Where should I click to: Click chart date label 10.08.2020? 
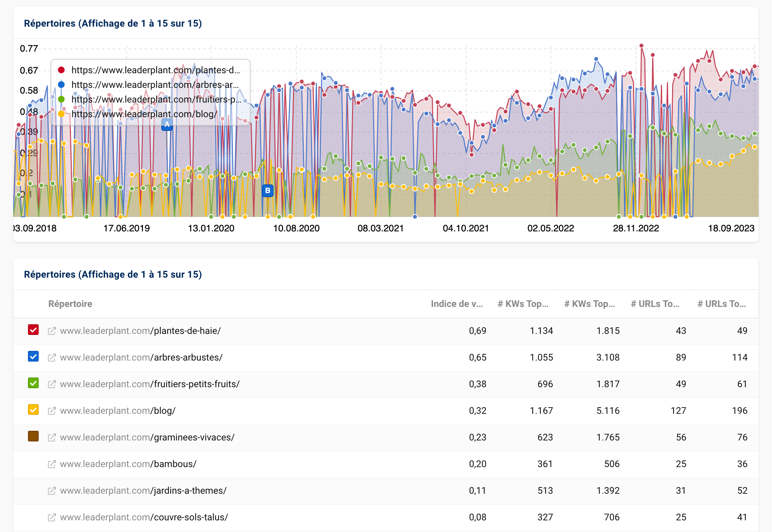296,229
